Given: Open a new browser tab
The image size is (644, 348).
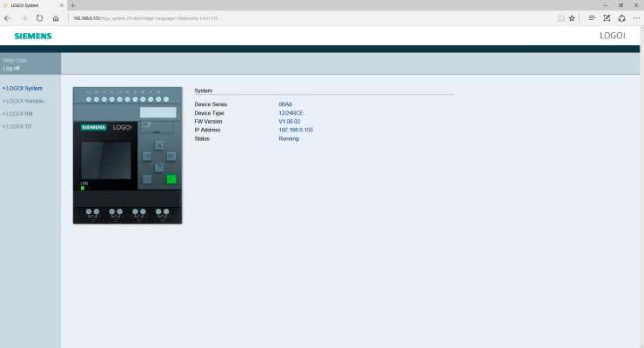Looking at the screenshot, I should [73, 5].
